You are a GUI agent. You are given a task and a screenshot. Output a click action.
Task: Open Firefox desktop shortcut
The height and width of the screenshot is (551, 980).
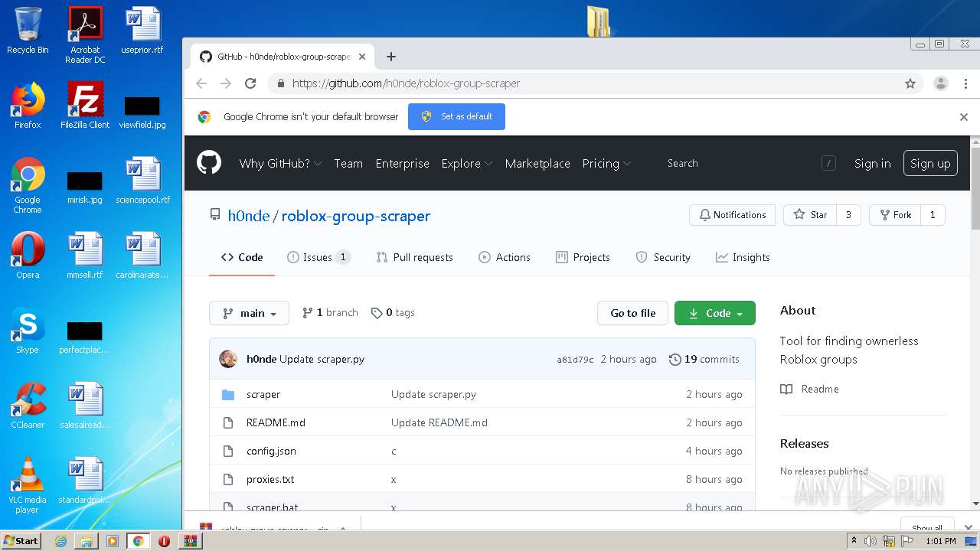(28, 106)
